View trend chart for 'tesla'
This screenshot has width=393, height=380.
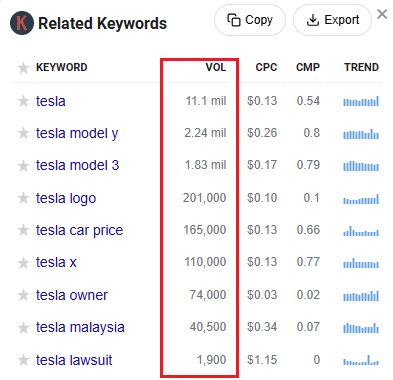[361, 101]
